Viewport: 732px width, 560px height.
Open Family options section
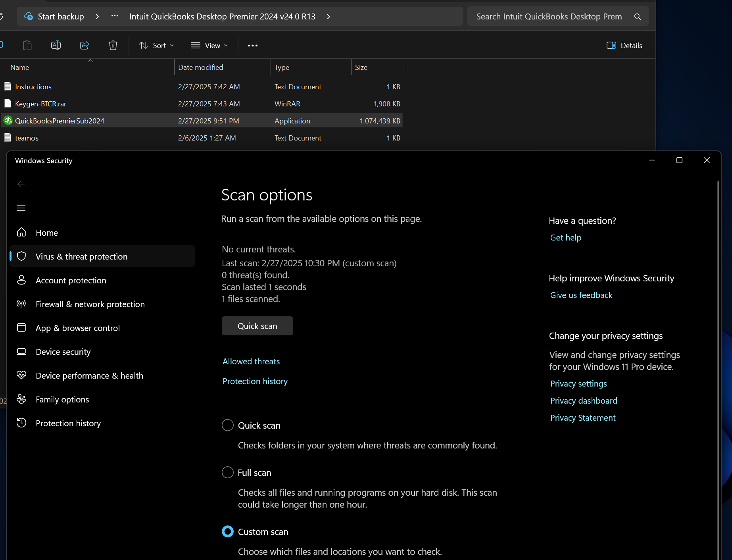pos(102,399)
